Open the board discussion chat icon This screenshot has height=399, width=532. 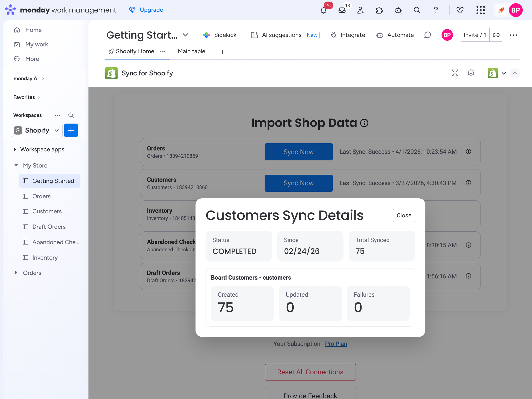[x=427, y=35]
